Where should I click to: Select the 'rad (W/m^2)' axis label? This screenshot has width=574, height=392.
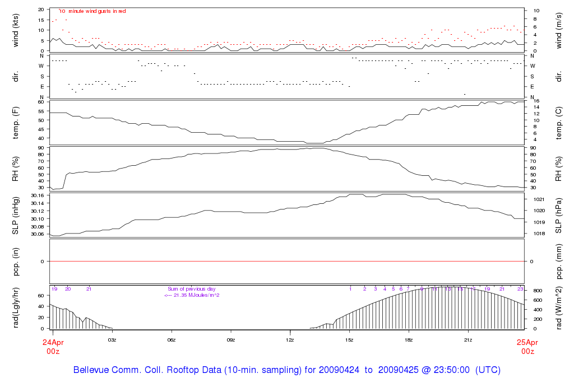[x=559, y=308]
